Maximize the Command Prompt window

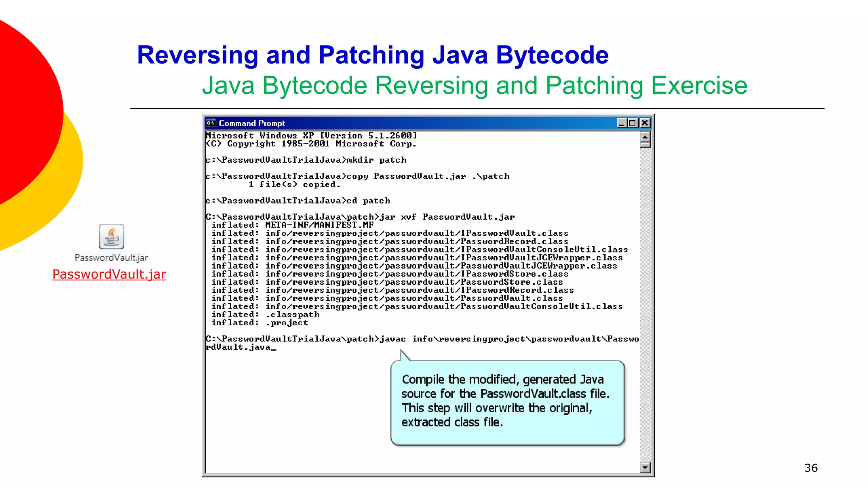633,123
